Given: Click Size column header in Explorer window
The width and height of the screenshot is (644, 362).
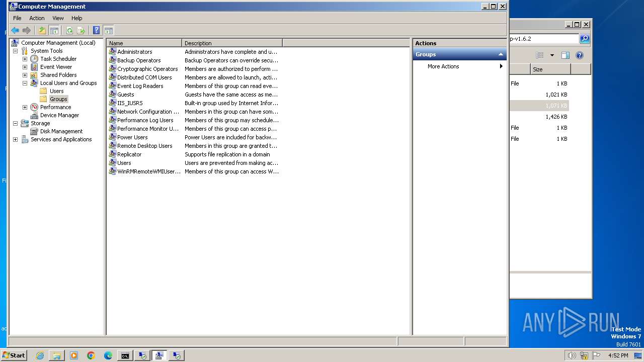Looking at the screenshot, I should [x=550, y=69].
